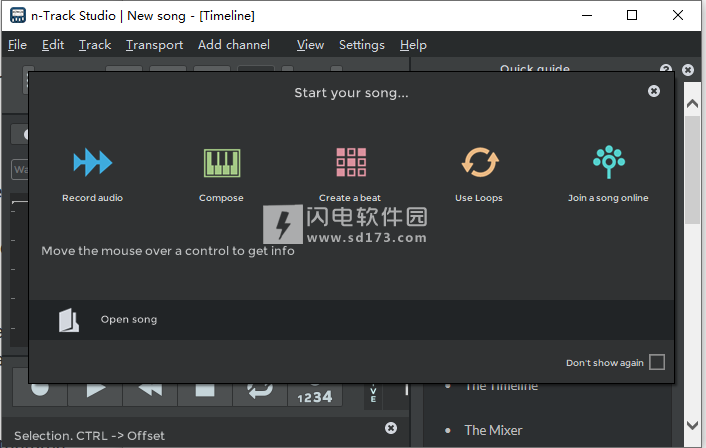This screenshot has height=448, width=706.
Task: Click the Record transport button behind dialog
Action: click(x=40, y=395)
